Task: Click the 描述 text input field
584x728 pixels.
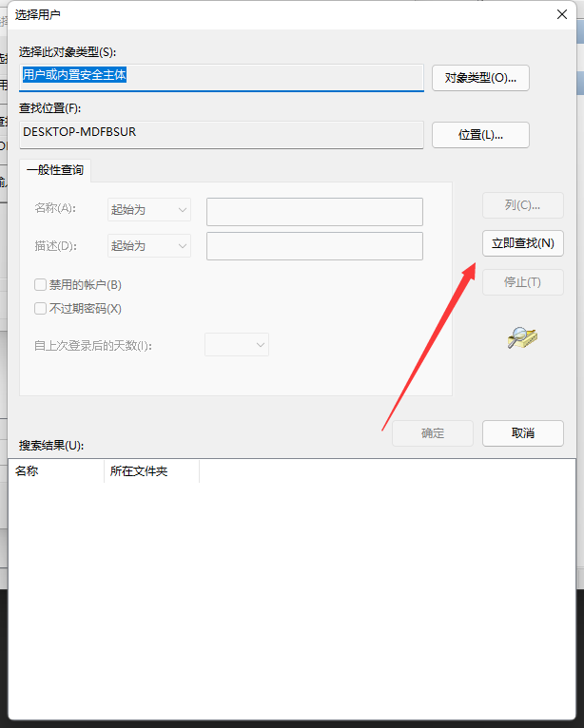Action: pos(315,246)
